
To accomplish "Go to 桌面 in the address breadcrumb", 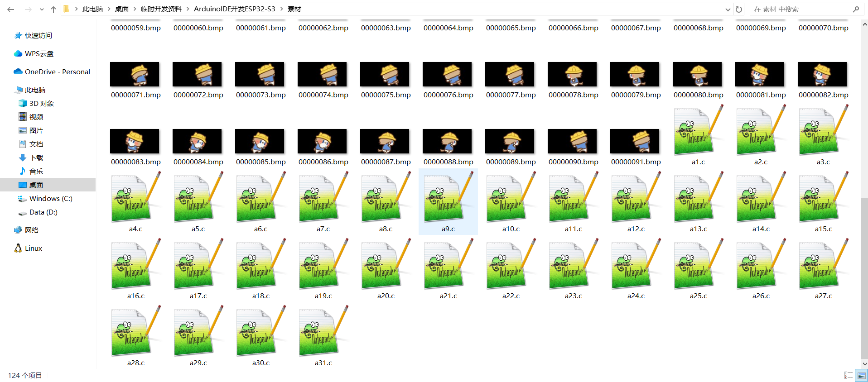I will tap(122, 9).
